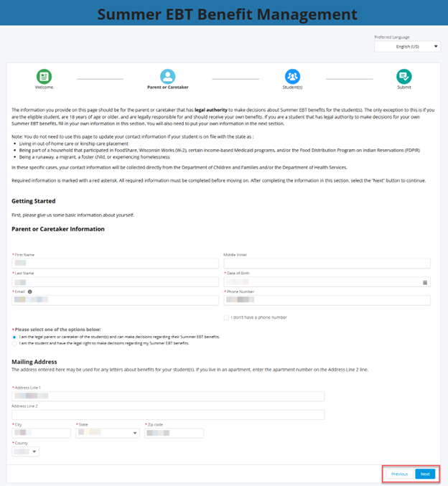Viewport: 448px width, 486px height.
Task: Click the Welcome step icon
Action: coord(44,76)
